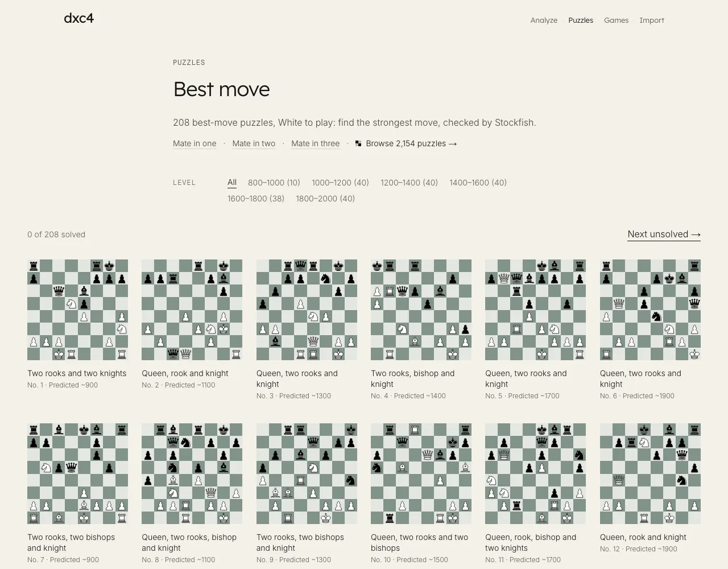Filter by level 1400–1600
This screenshot has height=569, width=728.
point(478,183)
